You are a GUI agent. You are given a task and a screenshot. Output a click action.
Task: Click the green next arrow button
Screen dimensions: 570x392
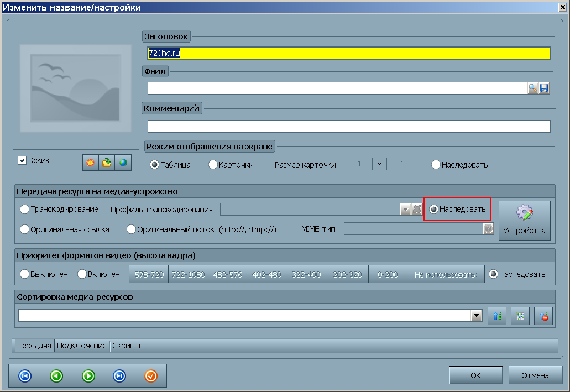(x=88, y=376)
